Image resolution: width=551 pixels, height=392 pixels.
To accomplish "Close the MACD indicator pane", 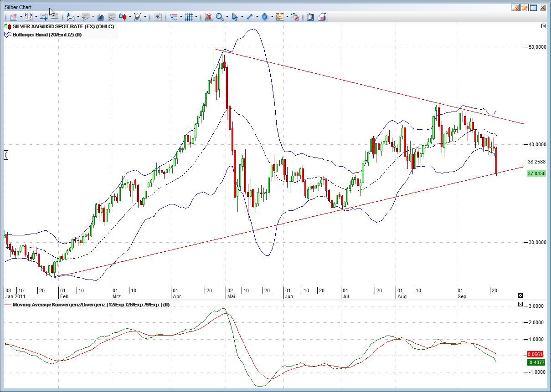I will [x=521, y=304].
